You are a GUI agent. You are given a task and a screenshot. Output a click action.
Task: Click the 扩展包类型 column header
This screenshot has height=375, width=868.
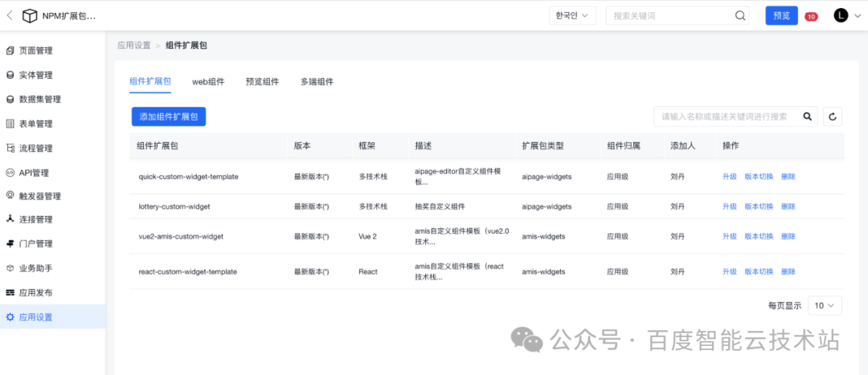[542, 145]
